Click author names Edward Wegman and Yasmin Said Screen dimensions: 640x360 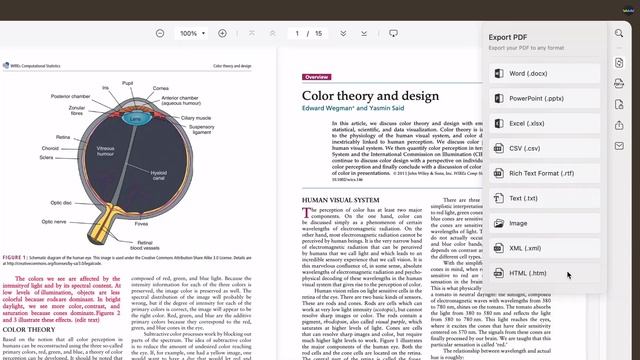(x=353, y=108)
